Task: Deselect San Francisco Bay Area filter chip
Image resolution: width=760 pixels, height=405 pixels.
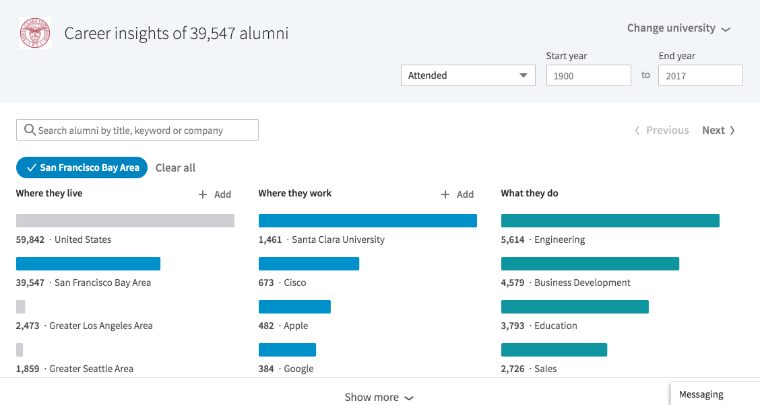Action: pyautogui.click(x=81, y=168)
